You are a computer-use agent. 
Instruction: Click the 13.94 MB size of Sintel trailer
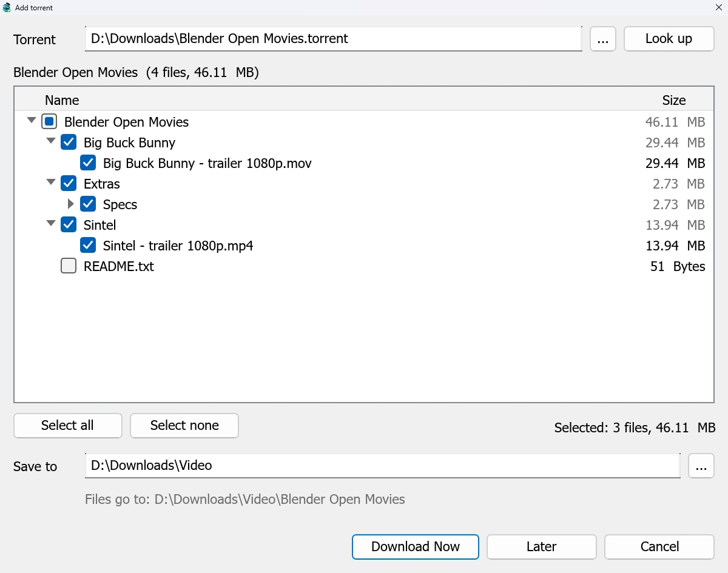675,246
